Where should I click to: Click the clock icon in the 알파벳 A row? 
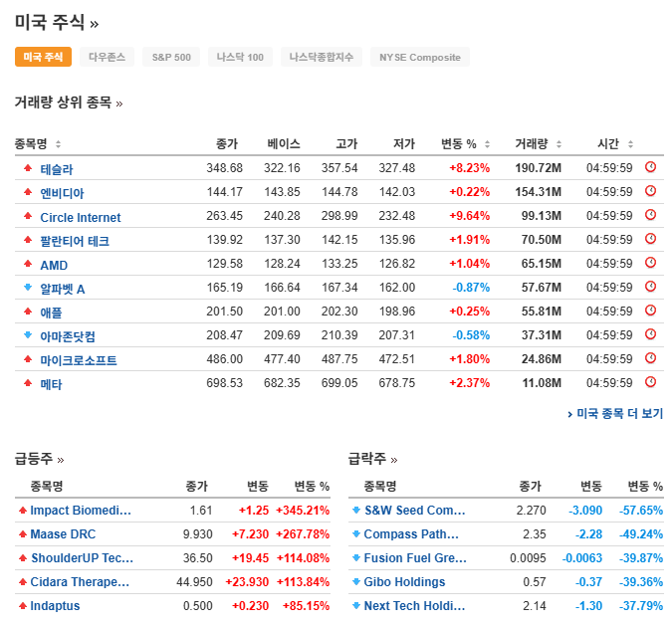click(x=650, y=287)
